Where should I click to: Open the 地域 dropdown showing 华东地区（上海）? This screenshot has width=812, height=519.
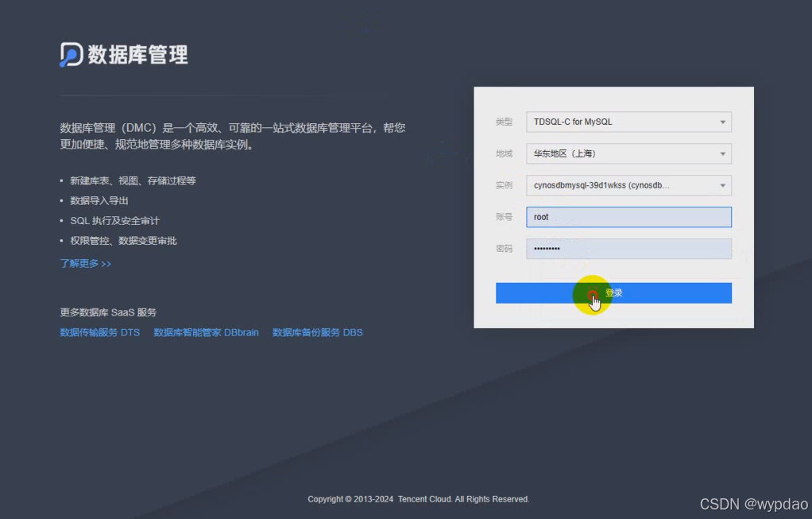point(628,154)
